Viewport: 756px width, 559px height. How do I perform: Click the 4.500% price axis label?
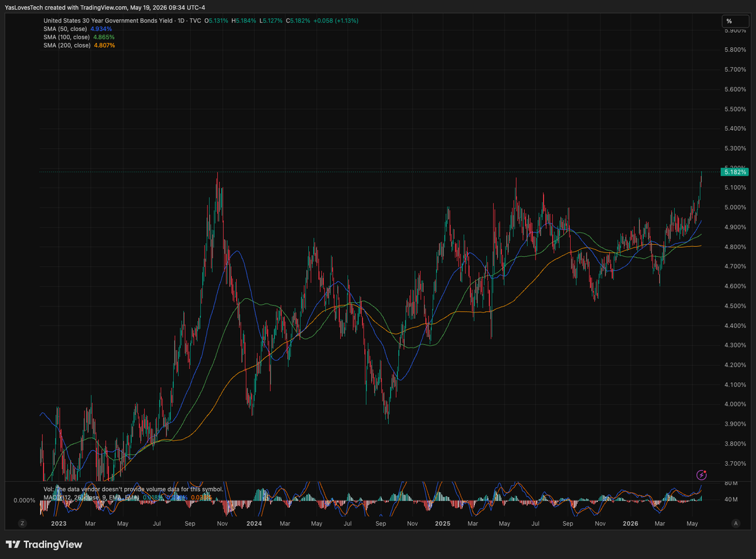point(736,306)
